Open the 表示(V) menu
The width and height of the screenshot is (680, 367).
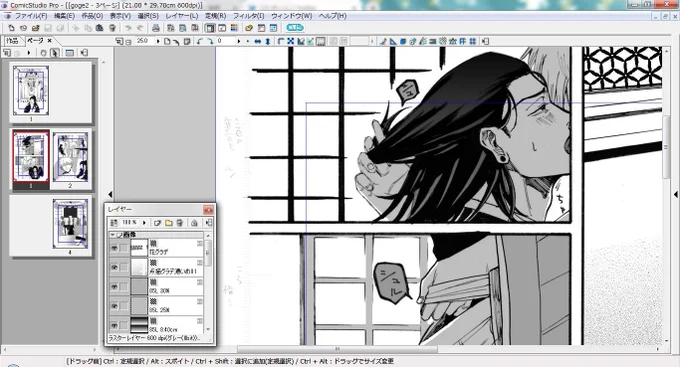[x=120, y=16]
